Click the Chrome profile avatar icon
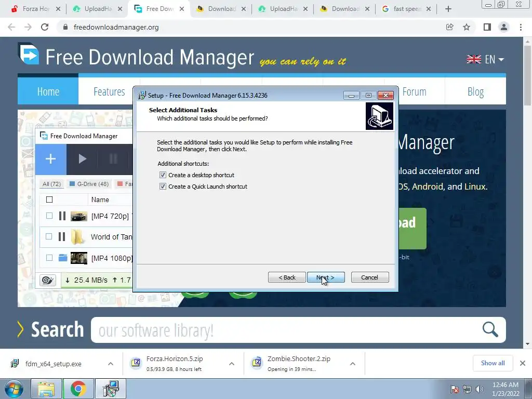The height and width of the screenshot is (399, 532). [x=504, y=27]
